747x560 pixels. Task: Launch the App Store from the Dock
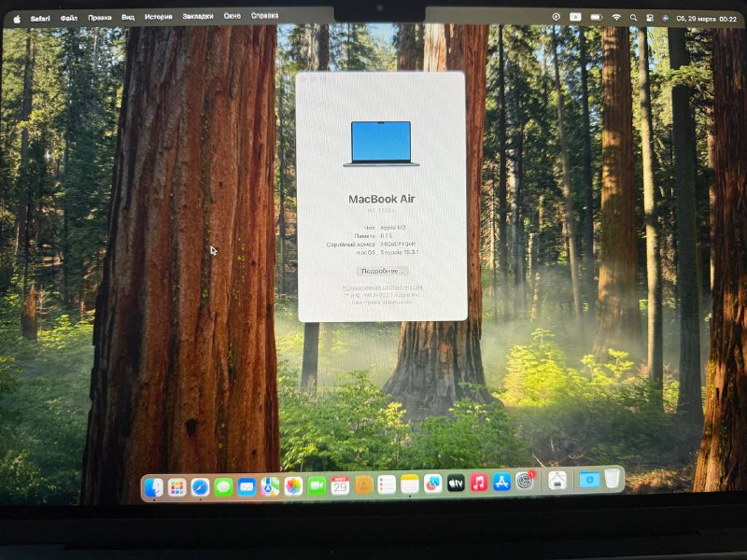click(x=502, y=483)
